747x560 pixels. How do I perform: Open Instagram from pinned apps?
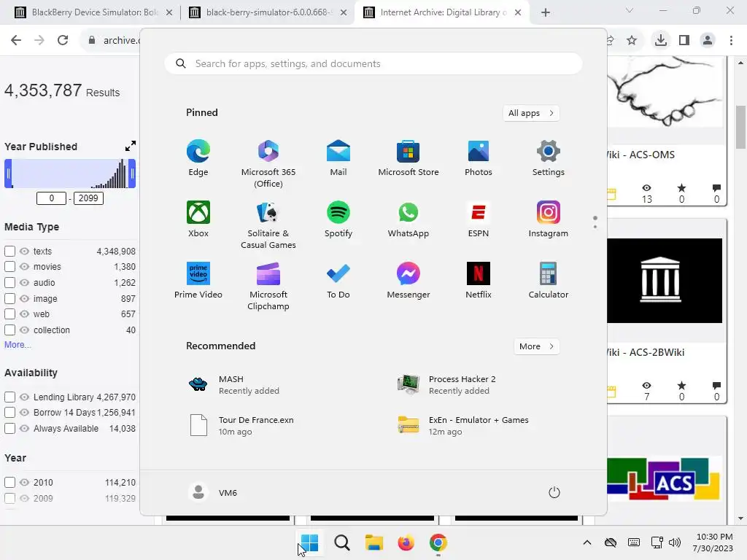point(549,219)
